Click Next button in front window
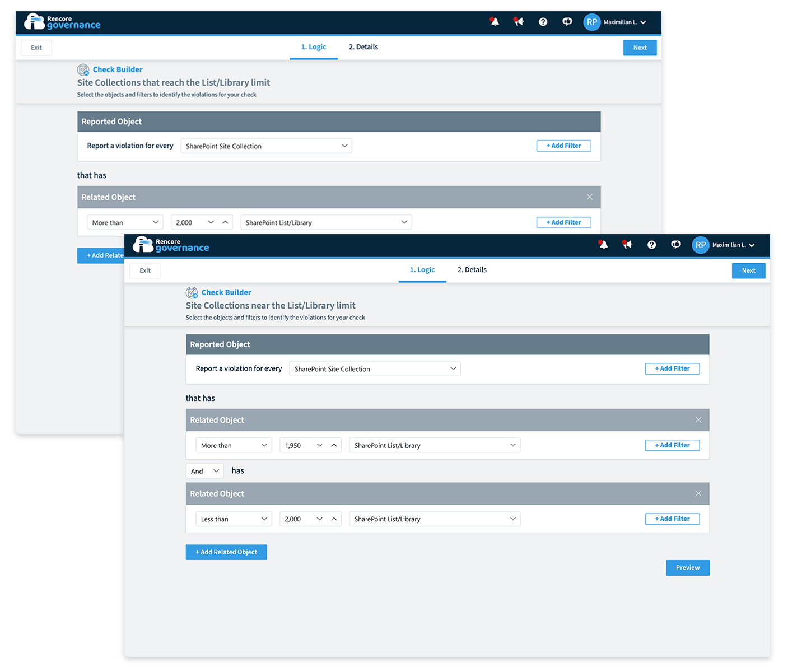This screenshot has width=788, height=672. click(749, 270)
